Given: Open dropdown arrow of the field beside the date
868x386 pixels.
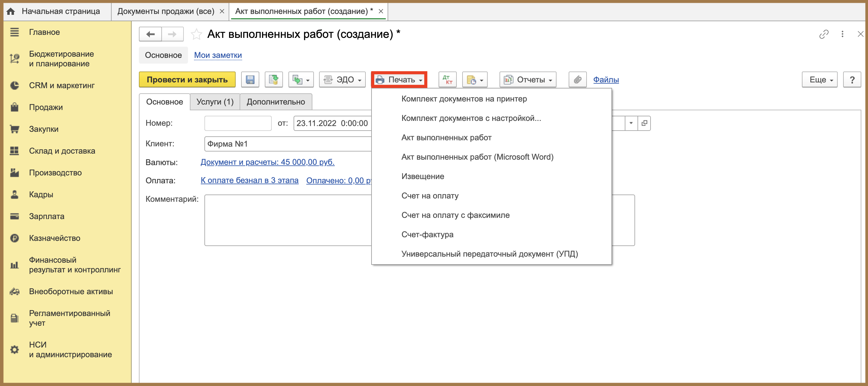Looking at the screenshot, I should point(631,123).
